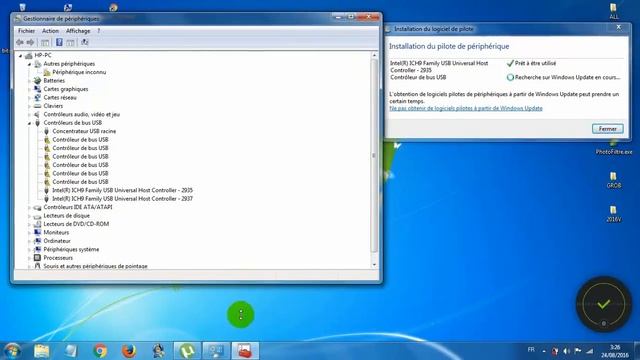Click the Périphérique inconnu warning icon

47,72
